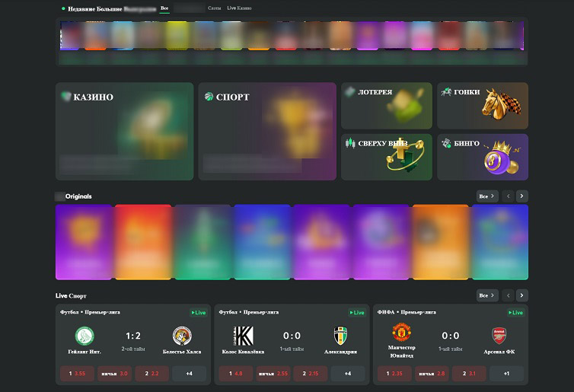This screenshot has width=574, height=392.
Task: Select the Слоты tab
Action: (214, 8)
